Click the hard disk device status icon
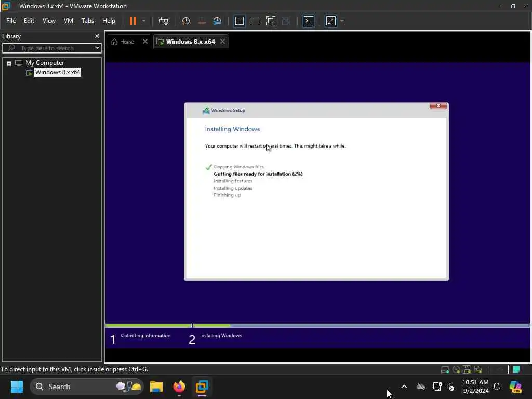 tap(445, 369)
